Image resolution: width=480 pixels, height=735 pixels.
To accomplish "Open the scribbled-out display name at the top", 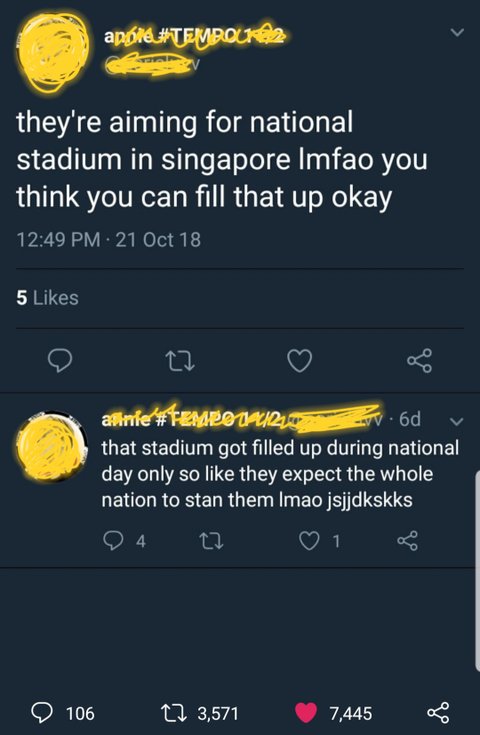I will 194,36.
